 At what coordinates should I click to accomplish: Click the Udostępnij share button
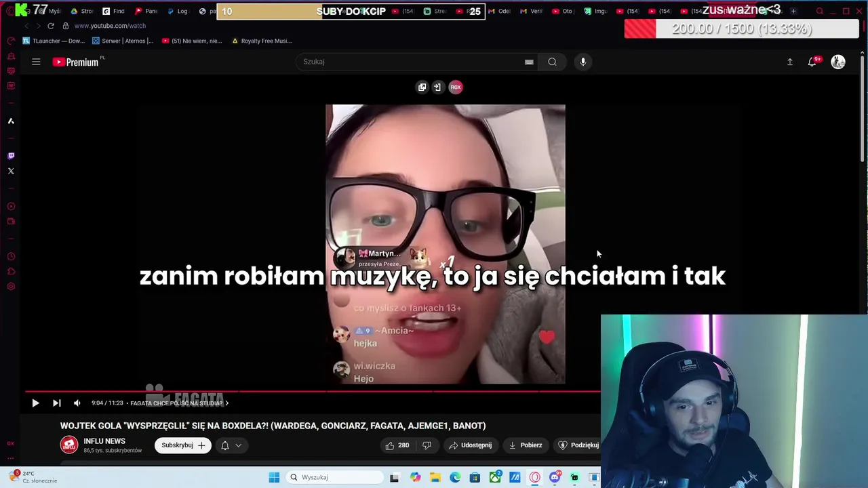[x=470, y=445]
